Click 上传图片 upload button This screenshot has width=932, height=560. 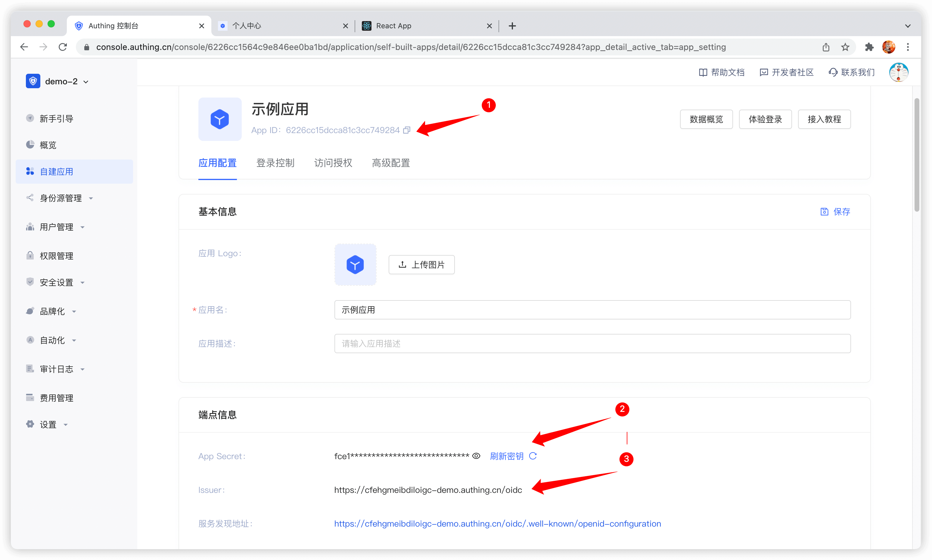point(421,265)
